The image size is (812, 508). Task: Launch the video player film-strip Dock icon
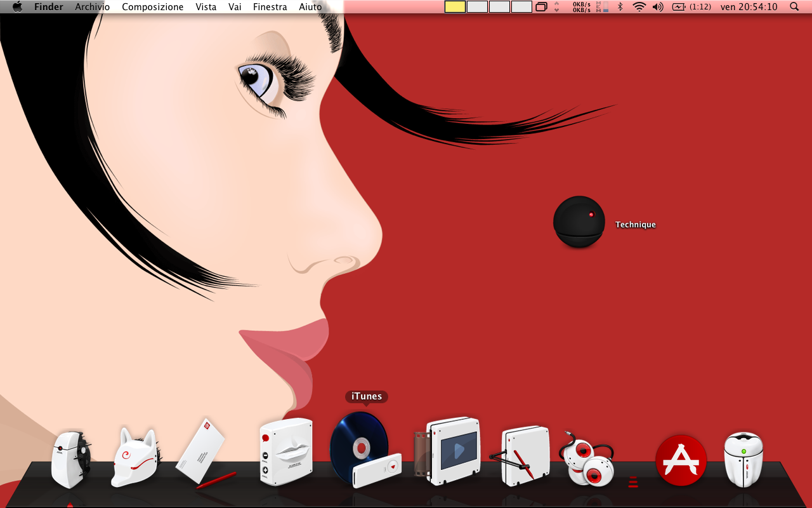pos(448,450)
